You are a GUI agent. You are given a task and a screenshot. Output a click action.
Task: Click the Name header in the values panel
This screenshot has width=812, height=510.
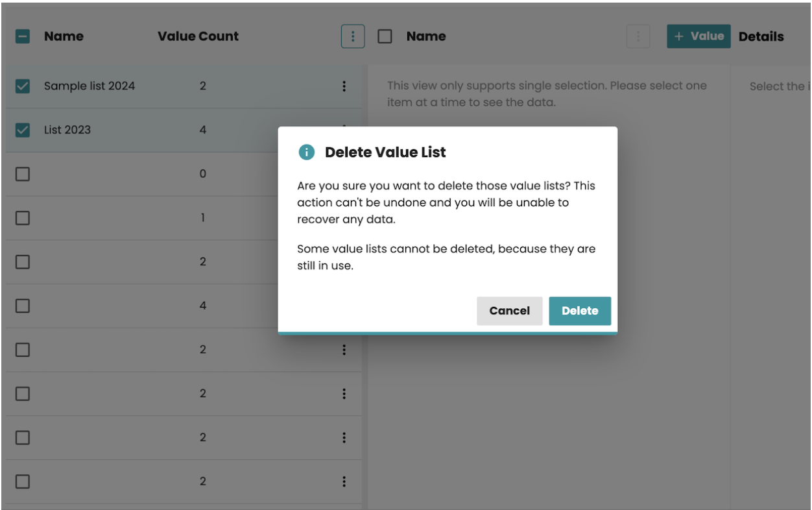click(x=426, y=37)
